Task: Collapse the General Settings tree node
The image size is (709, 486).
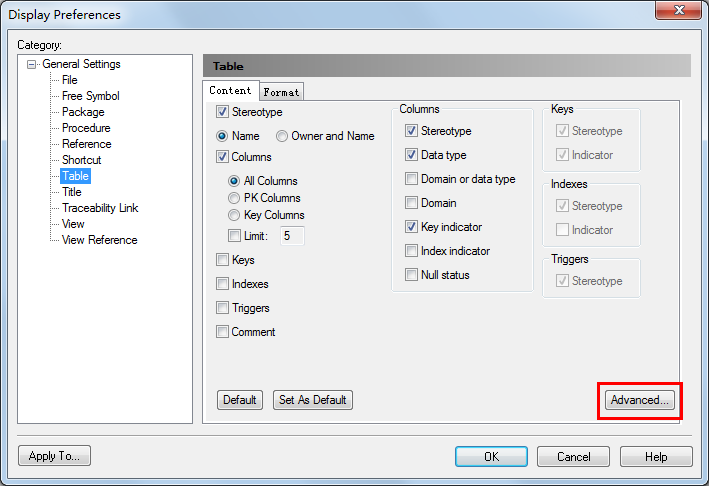Action: point(31,65)
